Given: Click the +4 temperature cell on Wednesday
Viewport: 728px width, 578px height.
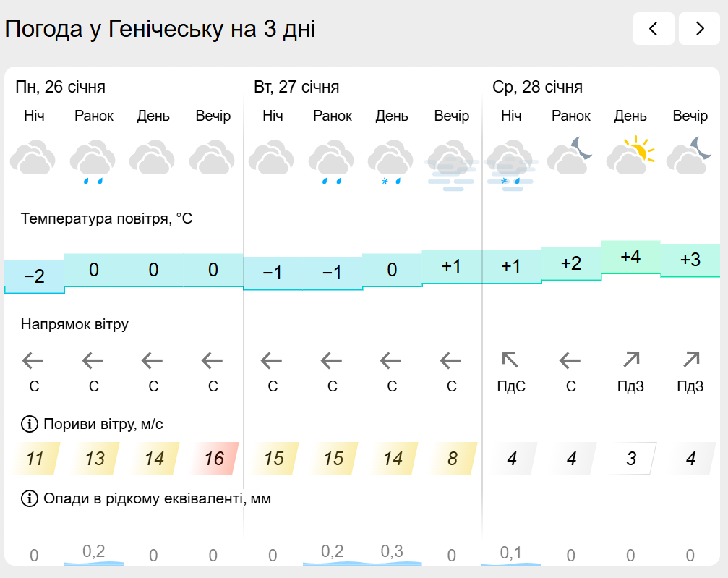Looking at the screenshot, I should [x=630, y=257].
